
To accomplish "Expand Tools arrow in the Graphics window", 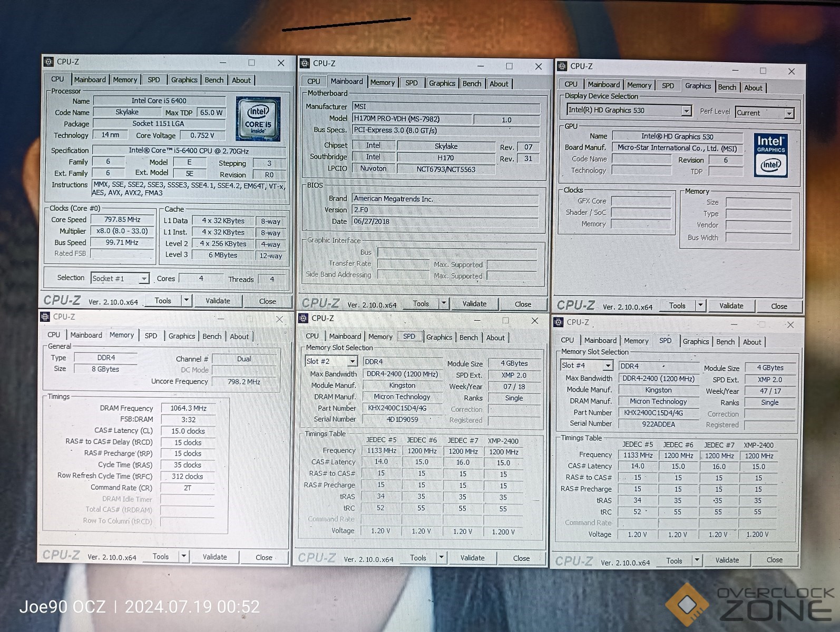I will click(700, 305).
